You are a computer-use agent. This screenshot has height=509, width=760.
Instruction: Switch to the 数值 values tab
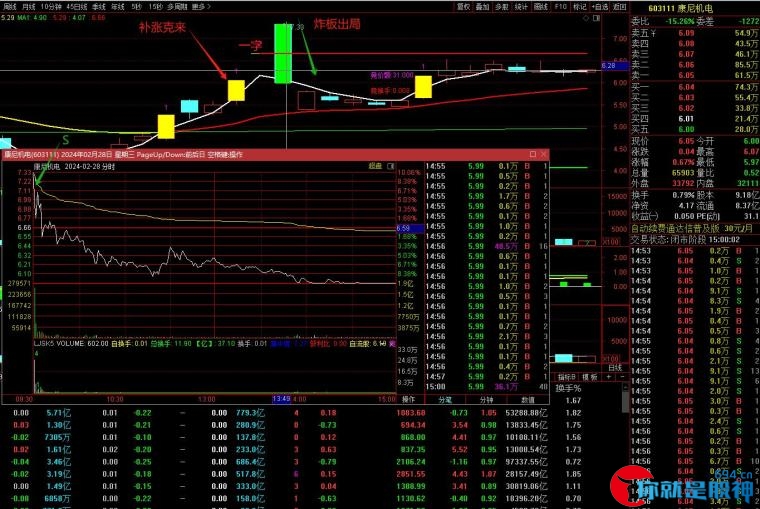coord(528,399)
